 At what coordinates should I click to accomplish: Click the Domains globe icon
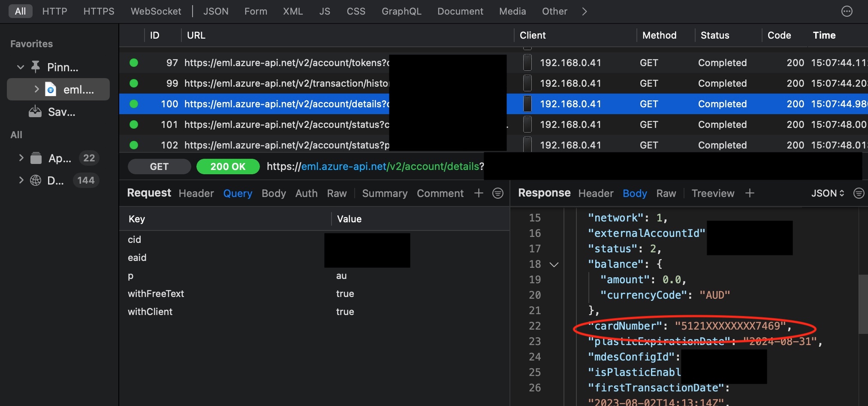pyautogui.click(x=36, y=180)
